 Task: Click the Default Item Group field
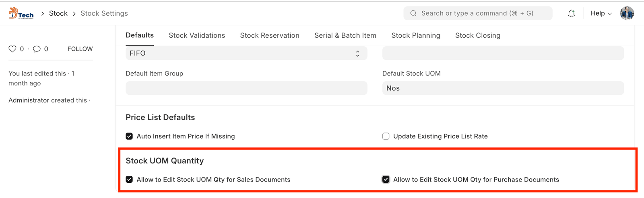246,88
